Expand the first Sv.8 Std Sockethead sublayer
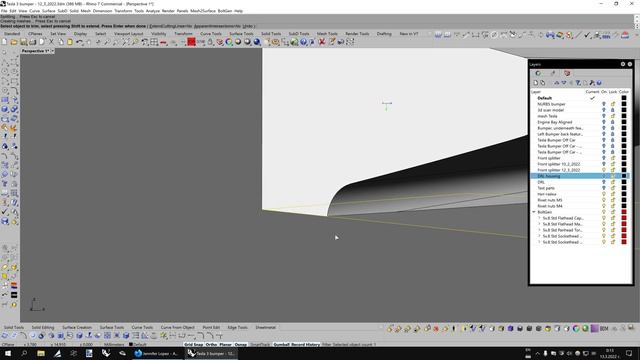The width and height of the screenshot is (640, 360). (x=539, y=236)
